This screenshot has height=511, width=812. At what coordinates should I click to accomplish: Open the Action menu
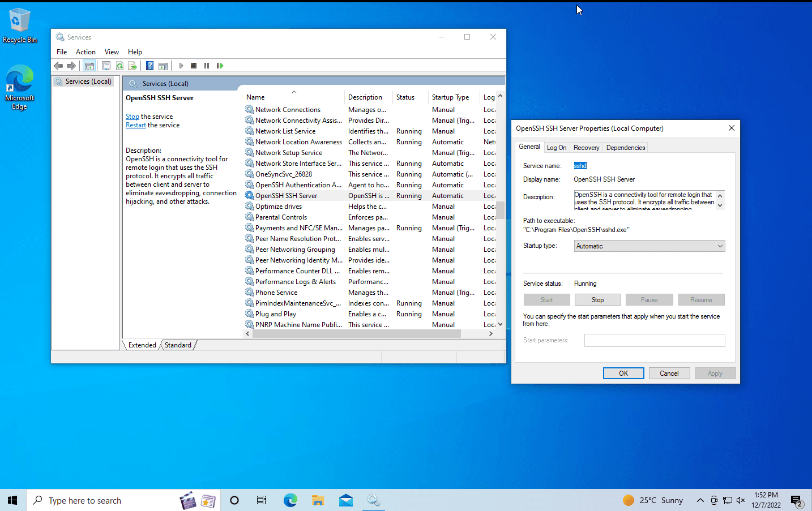[x=86, y=51]
